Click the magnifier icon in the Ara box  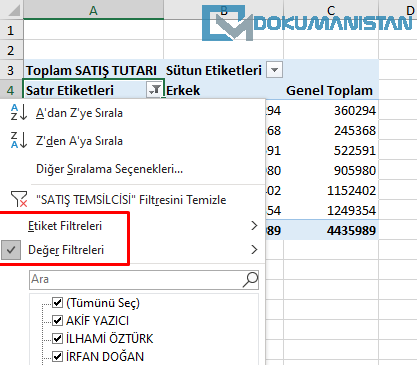pyautogui.click(x=250, y=280)
